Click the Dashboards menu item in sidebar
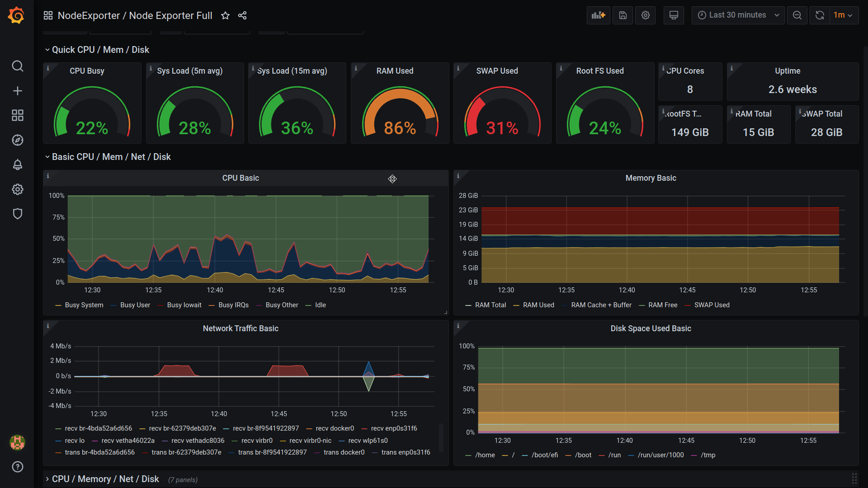The height and width of the screenshot is (488, 868). 16,116
